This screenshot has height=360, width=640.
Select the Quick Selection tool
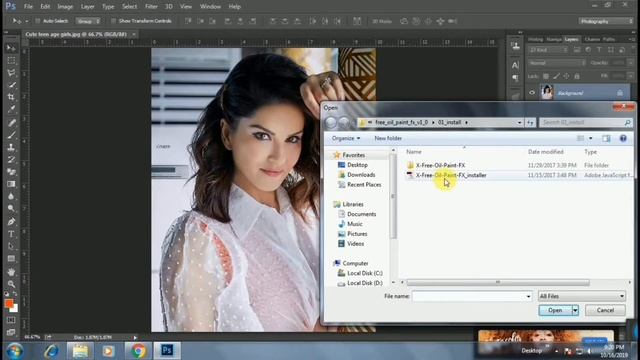point(11,85)
